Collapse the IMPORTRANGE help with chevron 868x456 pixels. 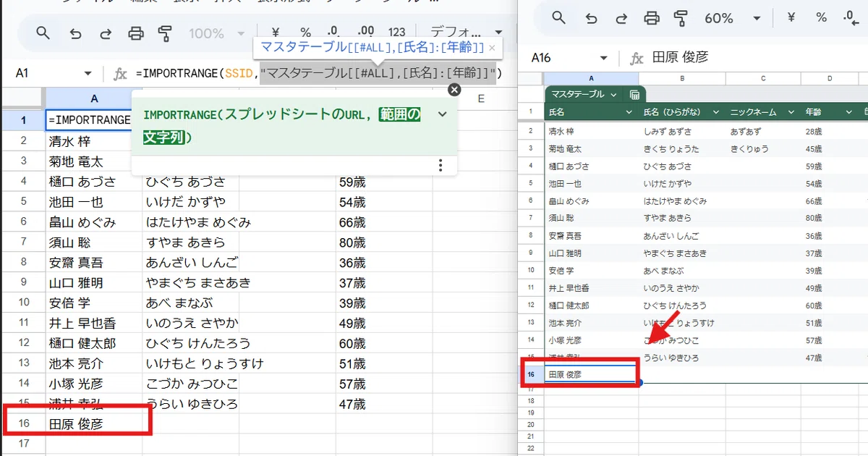point(443,114)
